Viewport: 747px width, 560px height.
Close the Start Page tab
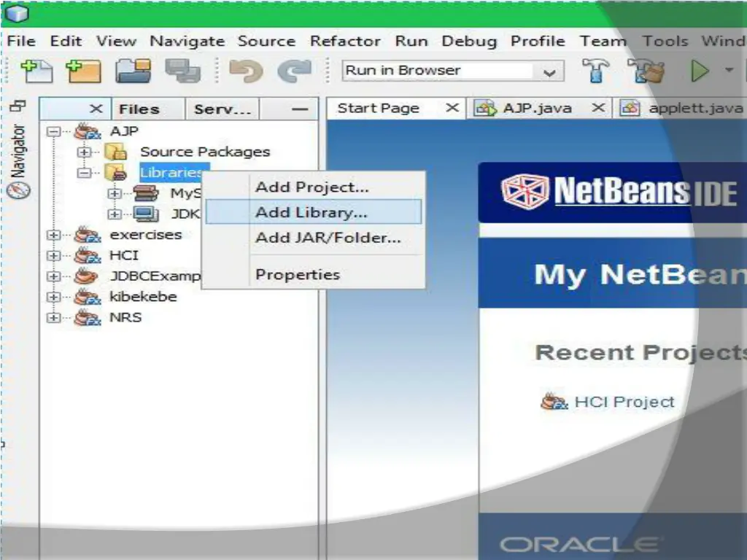pos(452,108)
